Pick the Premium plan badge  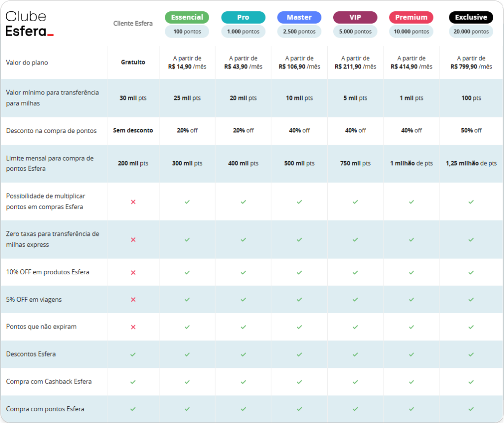pyautogui.click(x=411, y=17)
